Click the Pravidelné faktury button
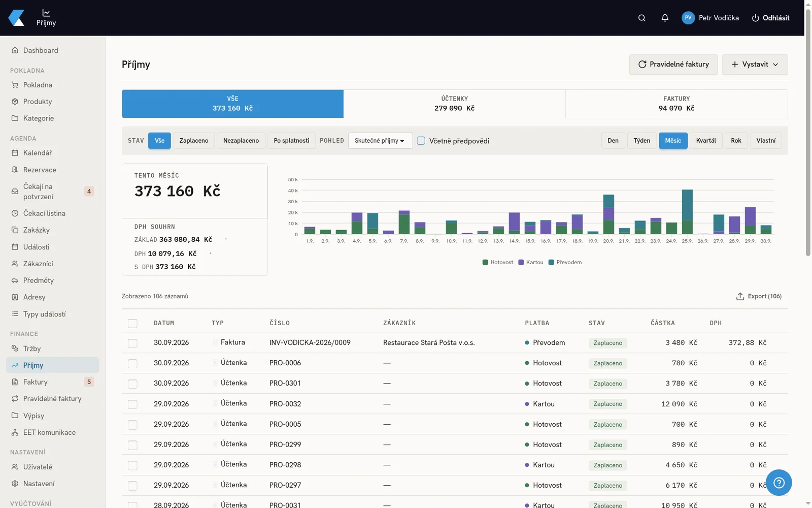 [x=673, y=65]
